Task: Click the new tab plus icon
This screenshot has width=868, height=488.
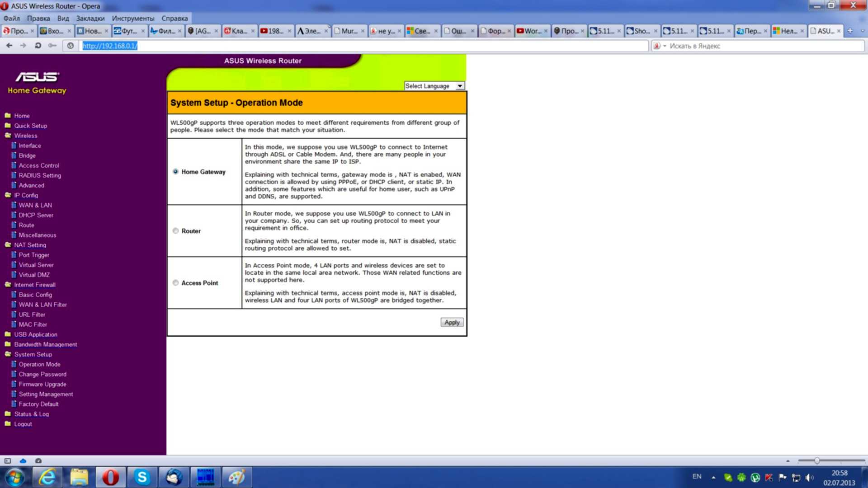Action: tap(850, 31)
